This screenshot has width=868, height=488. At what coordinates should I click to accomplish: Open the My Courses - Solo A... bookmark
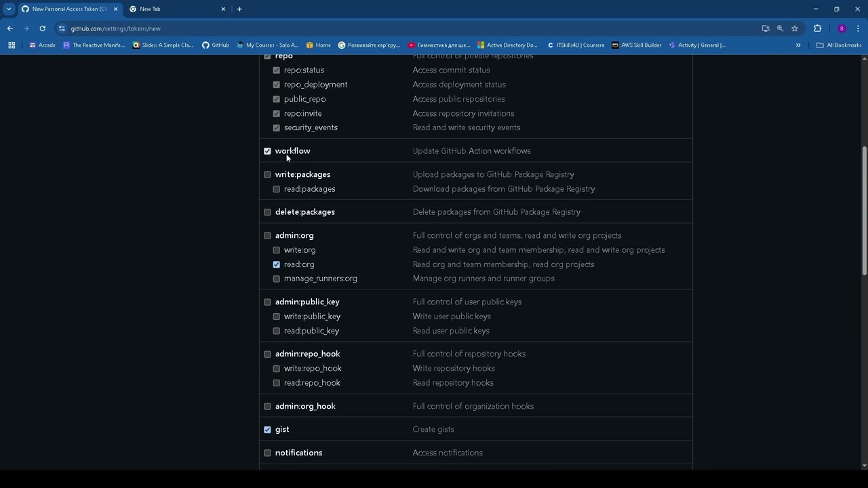(267, 45)
